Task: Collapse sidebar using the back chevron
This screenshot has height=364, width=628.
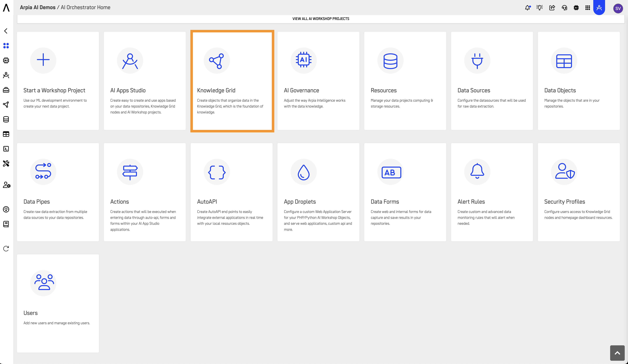Action: point(6,31)
